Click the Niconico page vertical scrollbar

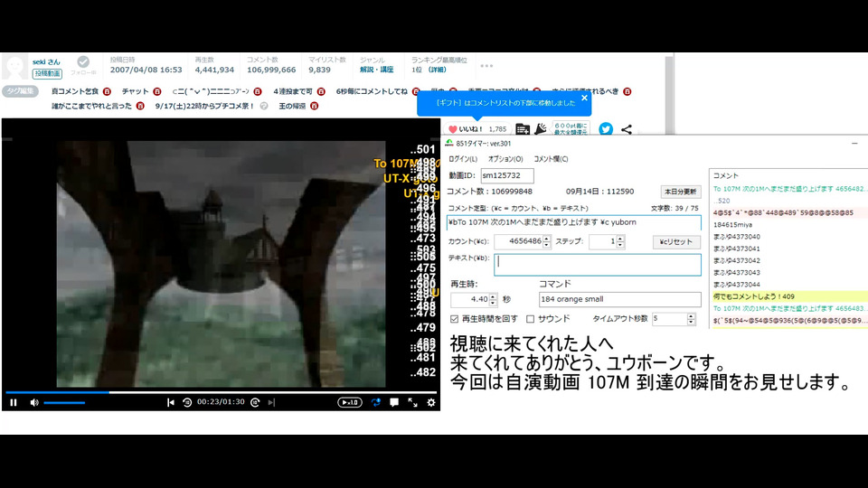click(669, 94)
